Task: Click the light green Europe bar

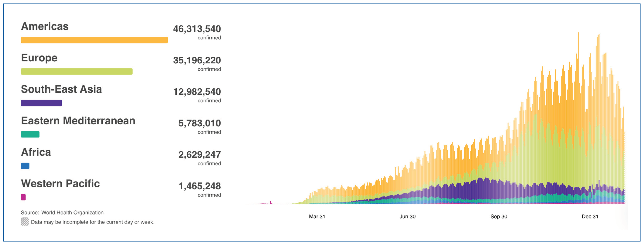Action: click(x=76, y=71)
